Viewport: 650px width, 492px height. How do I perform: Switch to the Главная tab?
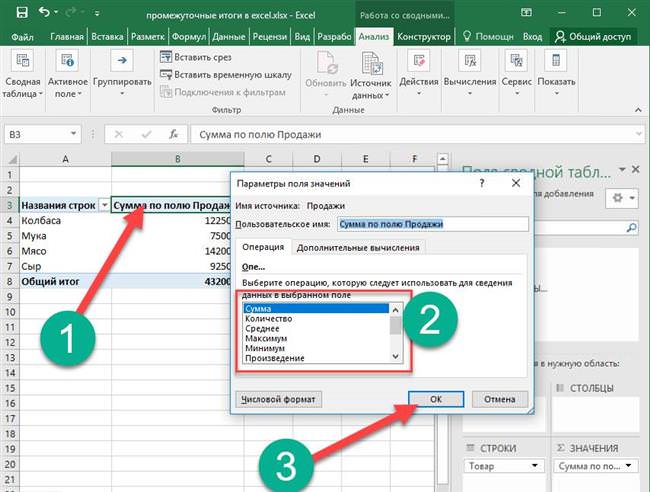click(x=67, y=37)
